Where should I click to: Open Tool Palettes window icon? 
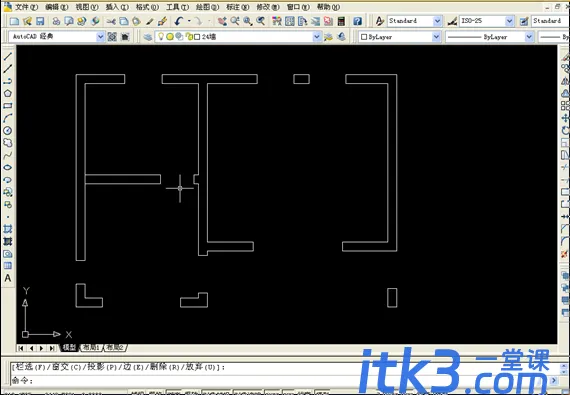(302, 21)
